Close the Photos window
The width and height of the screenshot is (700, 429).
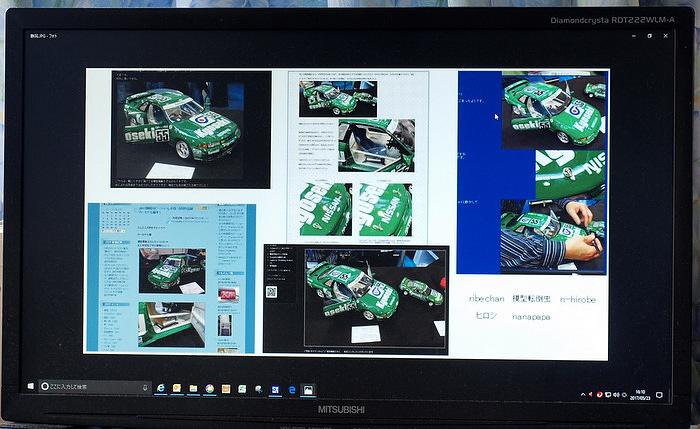666,36
